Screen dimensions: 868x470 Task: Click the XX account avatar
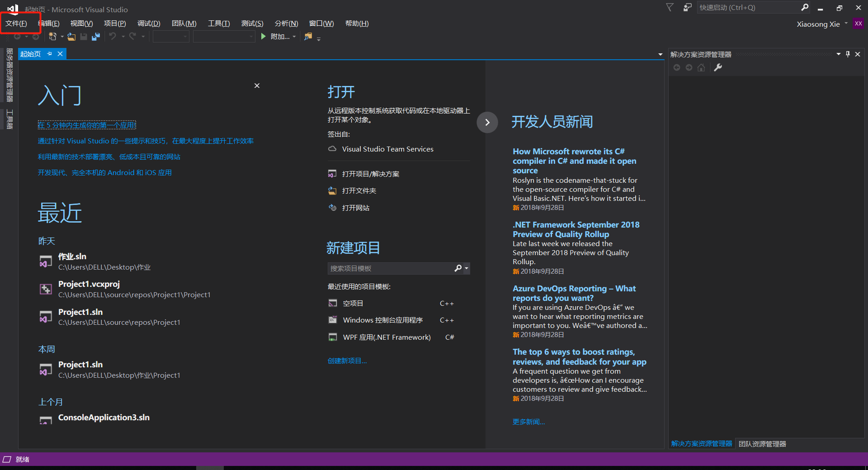tap(858, 24)
